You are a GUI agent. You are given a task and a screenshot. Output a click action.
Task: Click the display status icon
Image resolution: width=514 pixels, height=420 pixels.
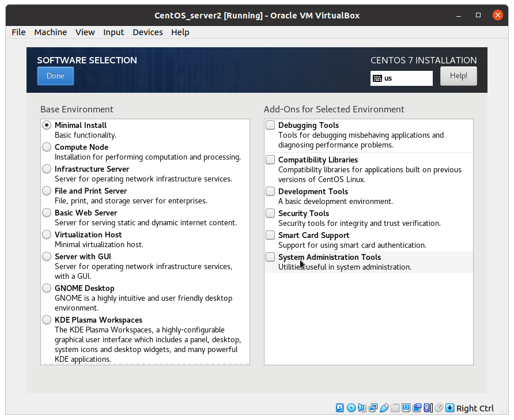click(406, 408)
